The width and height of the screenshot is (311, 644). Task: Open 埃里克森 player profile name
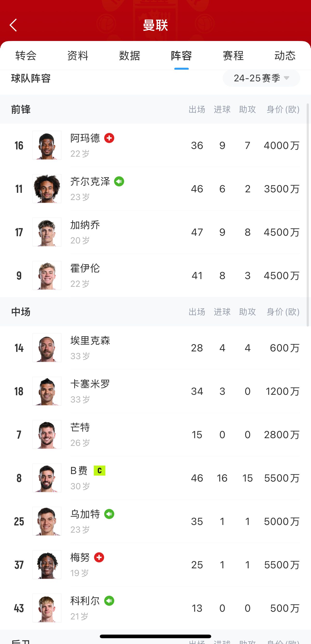coord(90,341)
